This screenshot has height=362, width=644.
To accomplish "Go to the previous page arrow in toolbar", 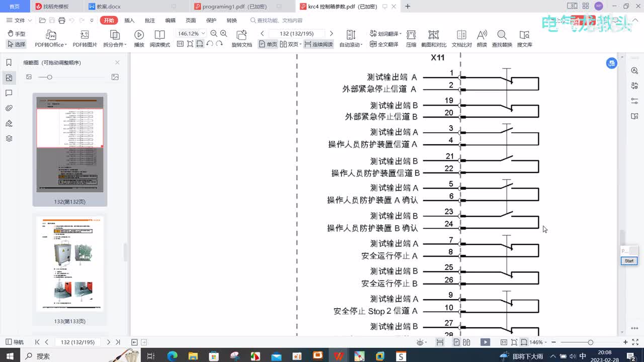I will coord(262,34).
